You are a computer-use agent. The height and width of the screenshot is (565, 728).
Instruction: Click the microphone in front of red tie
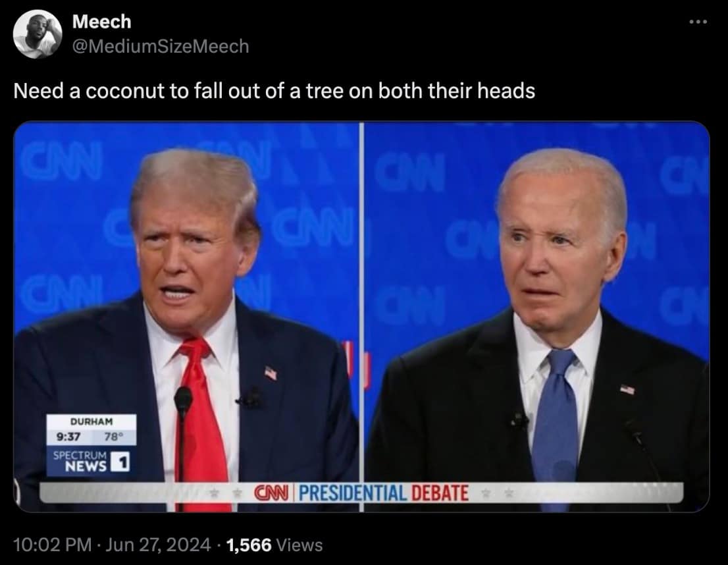point(182,435)
